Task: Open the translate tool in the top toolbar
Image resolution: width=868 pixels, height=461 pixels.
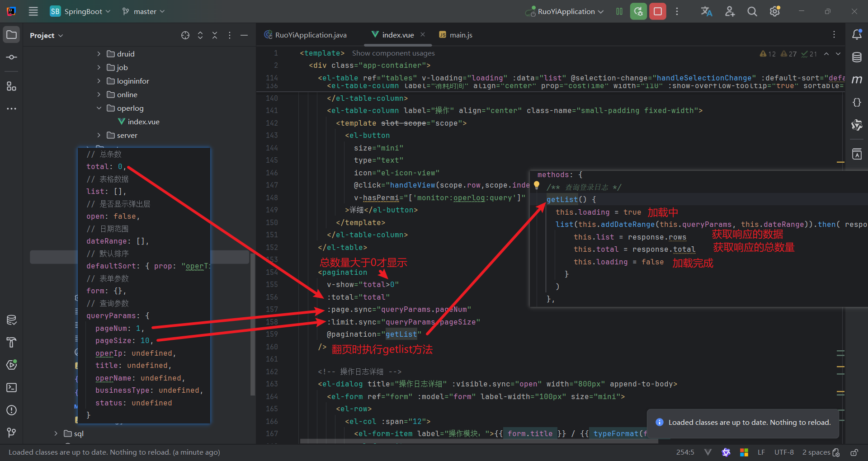Action: coord(707,11)
